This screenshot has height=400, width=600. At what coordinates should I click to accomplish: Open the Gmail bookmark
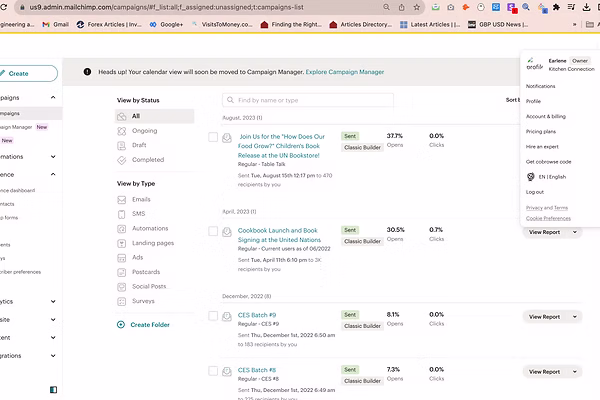point(56,24)
